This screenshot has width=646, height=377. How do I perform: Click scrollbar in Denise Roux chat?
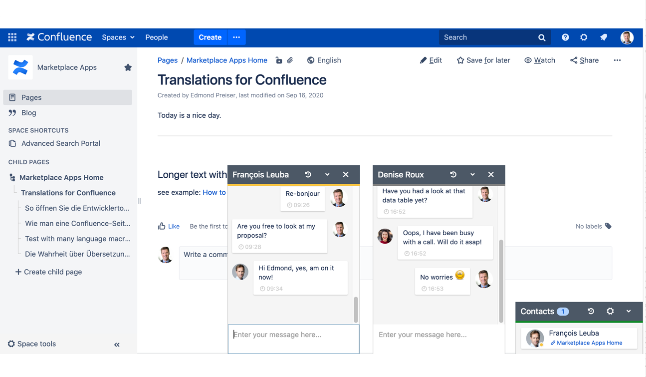point(501,281)
